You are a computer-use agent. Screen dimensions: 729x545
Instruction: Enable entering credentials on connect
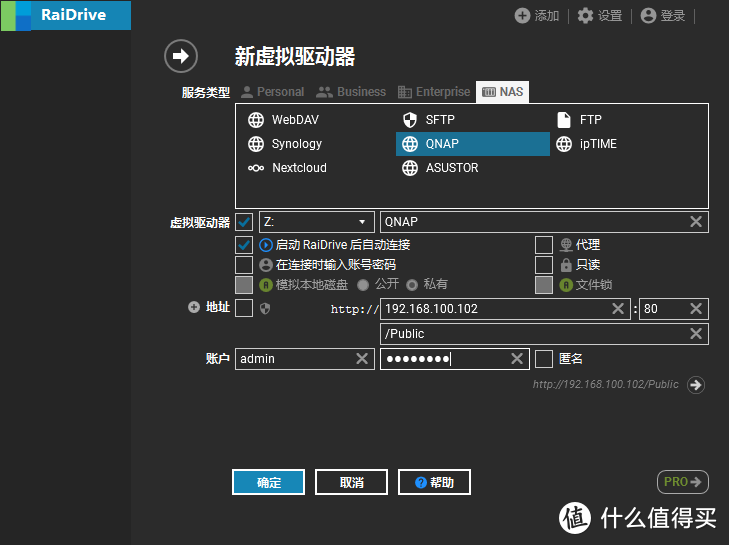point(244,265)
